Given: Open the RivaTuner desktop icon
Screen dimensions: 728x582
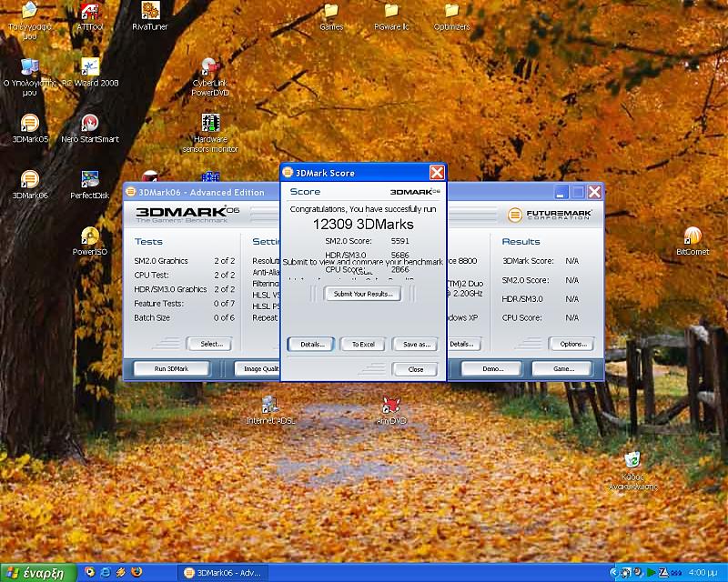Looking at the screenshot, I should (149, 15).
